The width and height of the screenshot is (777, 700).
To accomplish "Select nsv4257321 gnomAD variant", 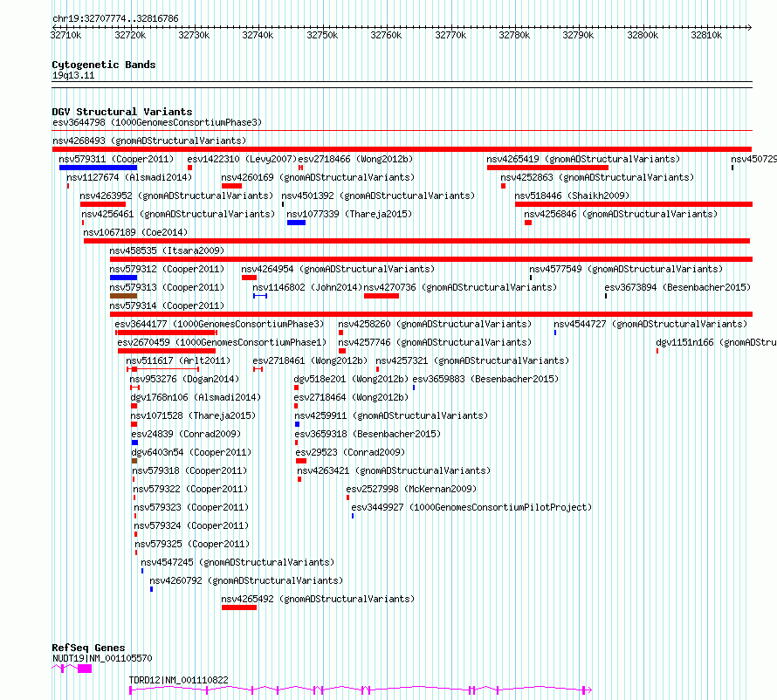I will [472, 360].
